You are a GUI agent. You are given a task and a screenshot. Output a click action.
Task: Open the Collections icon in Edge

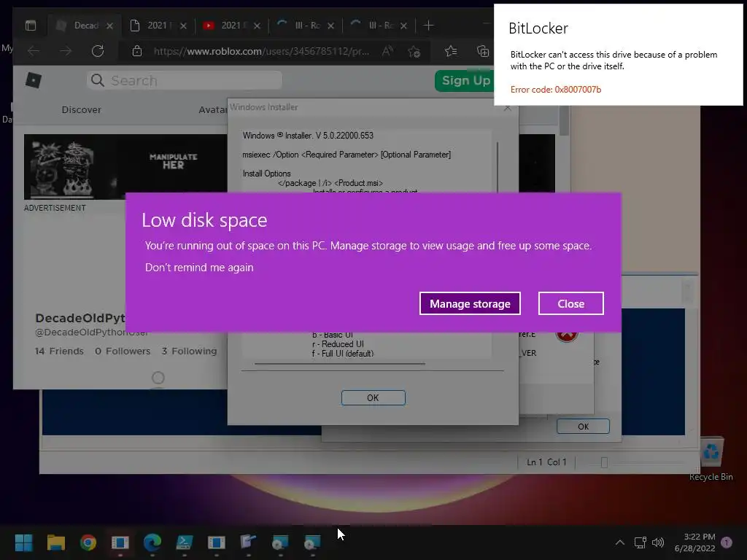[483, 51]
